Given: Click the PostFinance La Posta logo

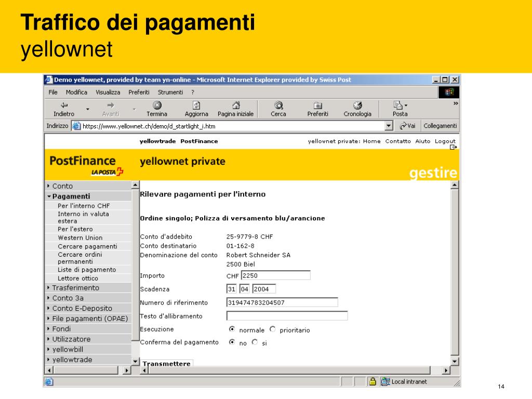Looking at the screenshot, I should 86,165.
